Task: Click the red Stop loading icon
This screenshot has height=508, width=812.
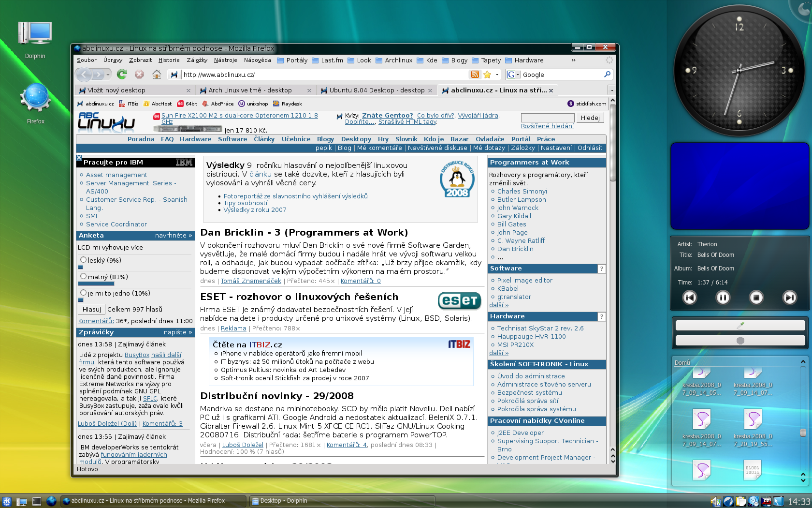Action: (x=139, y=74)
